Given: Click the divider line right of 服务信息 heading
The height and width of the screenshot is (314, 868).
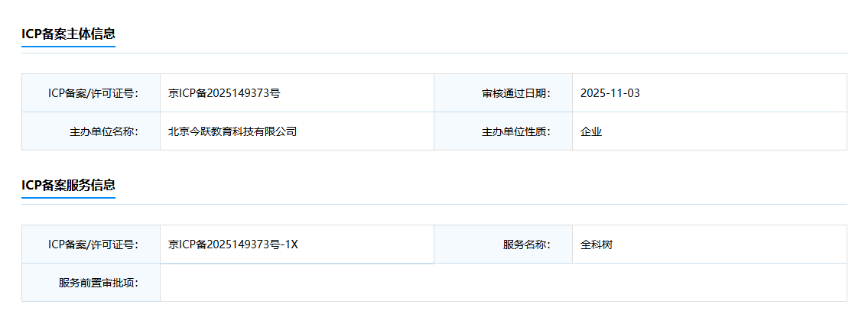Looking at the screenshot, I should point(480,204).
